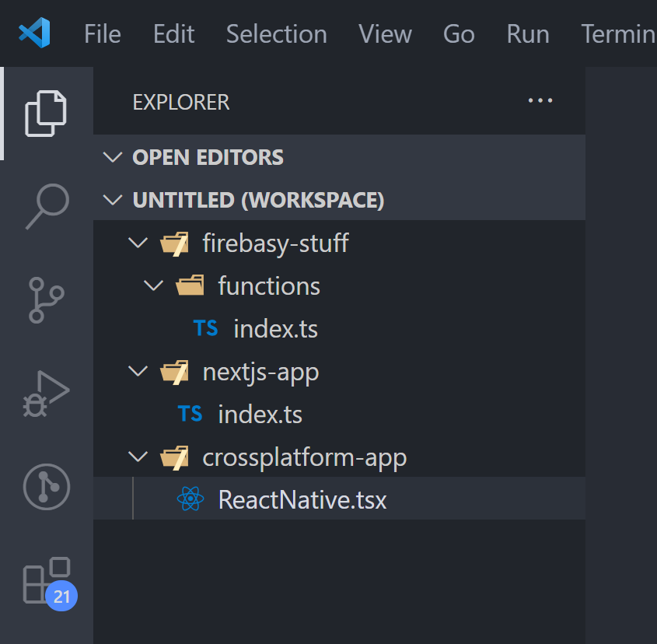The width and height of the screenshot is (657, 644).
Task: Collapse the Untitled (Workspace) section
Action: tap(258, 200)
